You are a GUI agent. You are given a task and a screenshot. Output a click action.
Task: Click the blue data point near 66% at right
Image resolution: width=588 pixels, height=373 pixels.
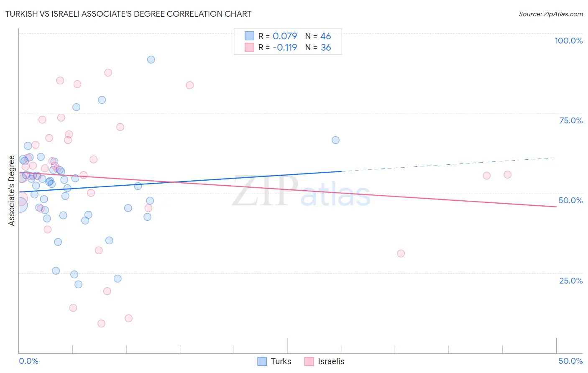click(335, 140)
